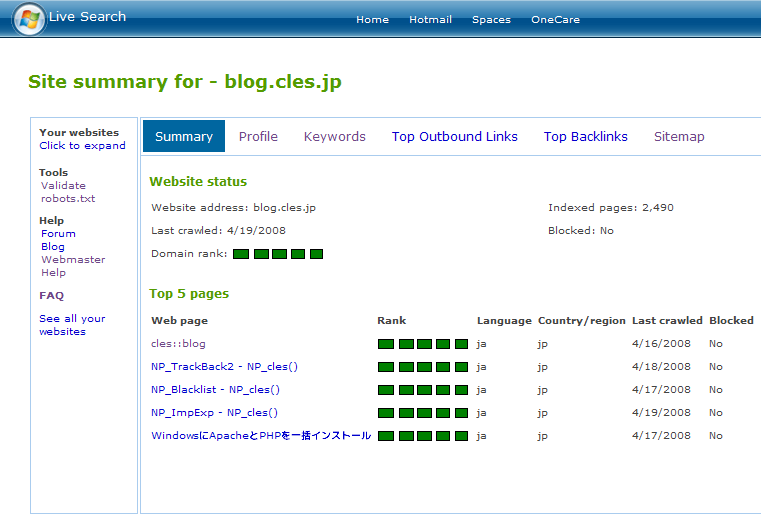Click the Domain rank green bar indicator

[x=278, y=254]
